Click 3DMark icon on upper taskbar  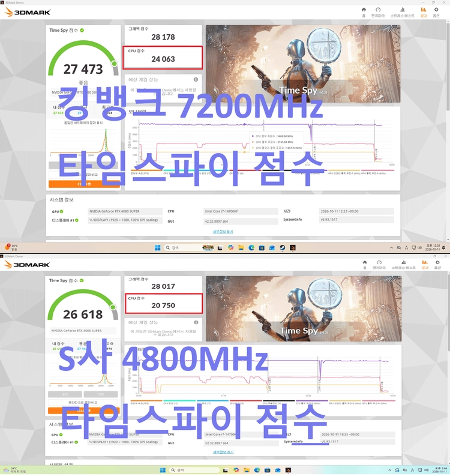[293, 248]
